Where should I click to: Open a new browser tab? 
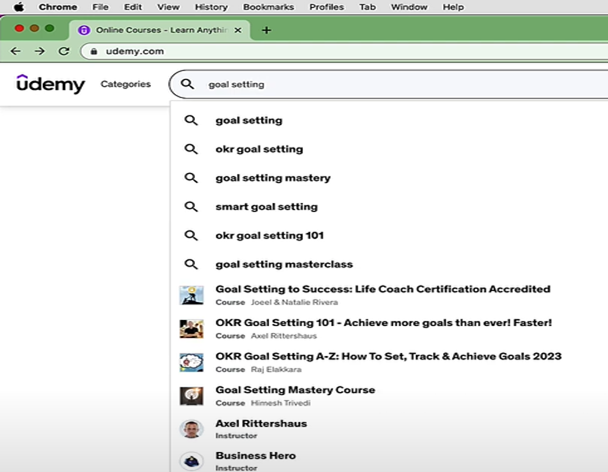click(266, 30)
